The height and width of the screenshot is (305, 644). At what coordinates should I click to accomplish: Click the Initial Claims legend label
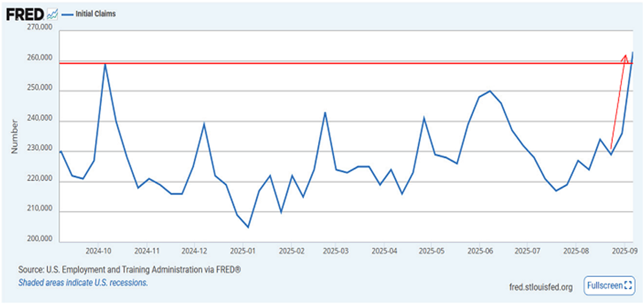(x=95, y=14)
